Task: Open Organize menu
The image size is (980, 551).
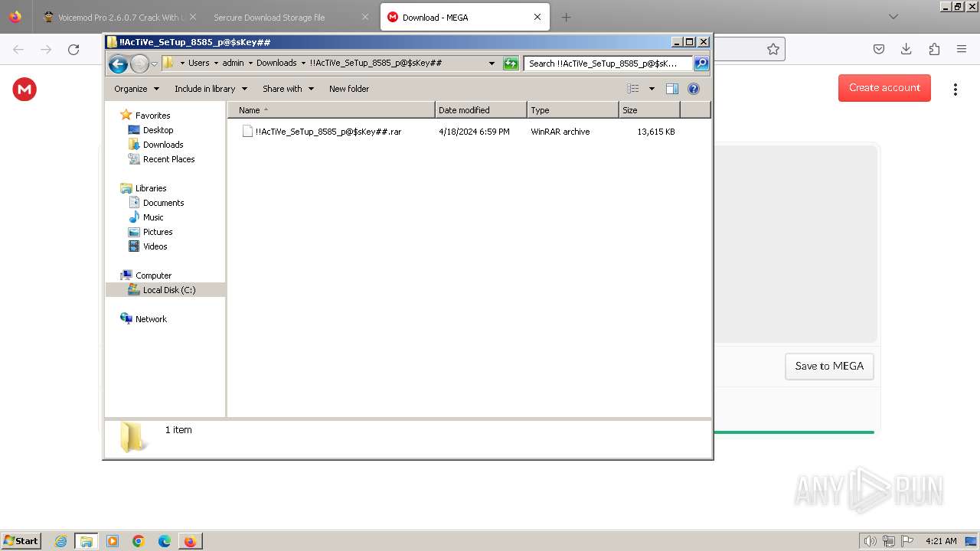Action: click(136, 89)
